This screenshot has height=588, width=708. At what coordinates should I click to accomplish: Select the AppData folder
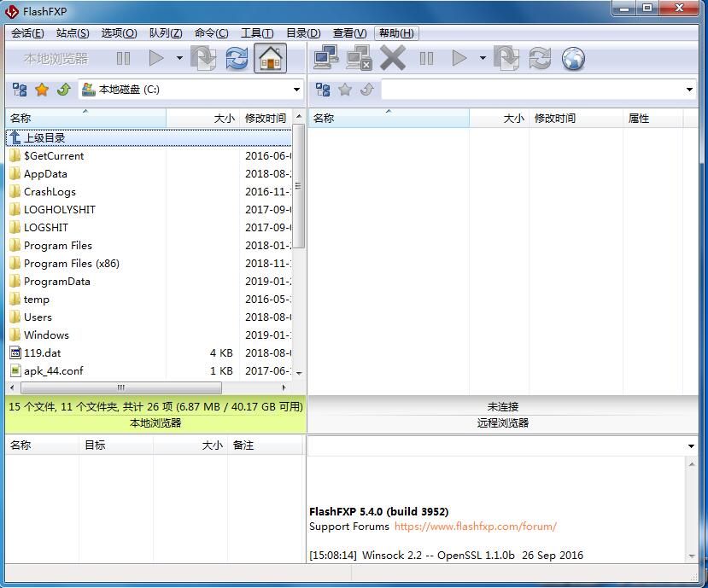click(45, 174)
